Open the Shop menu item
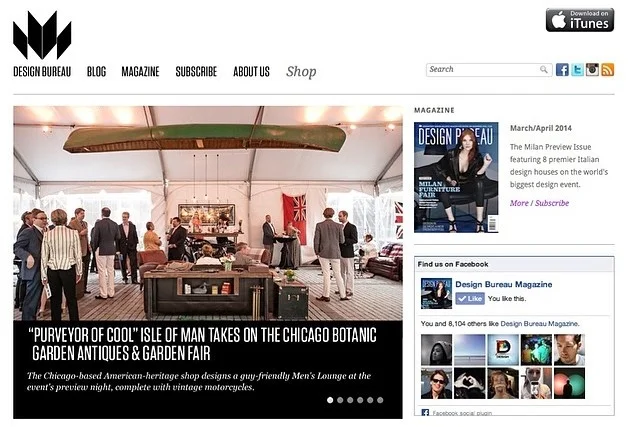 point(301,72)
